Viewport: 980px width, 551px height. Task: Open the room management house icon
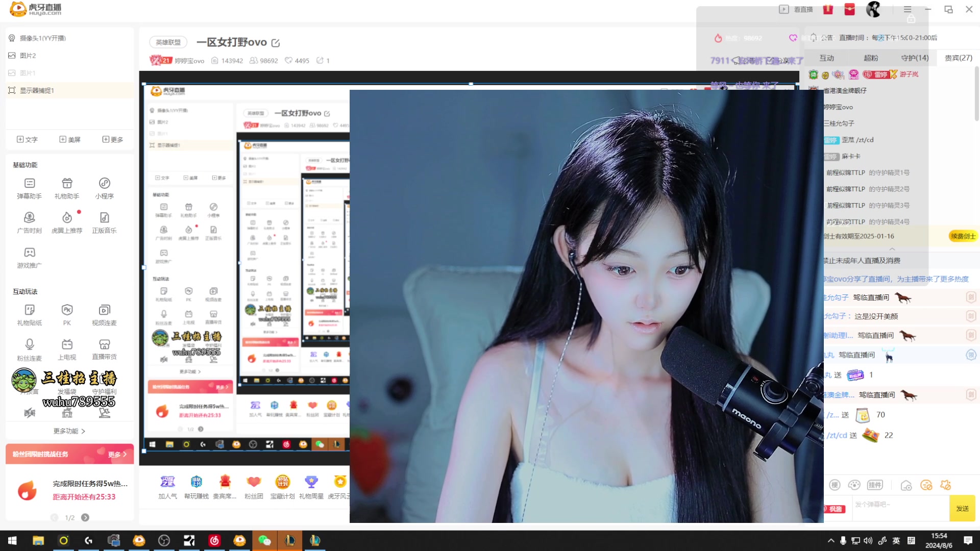pyautogui.click(x=906, y=485)
